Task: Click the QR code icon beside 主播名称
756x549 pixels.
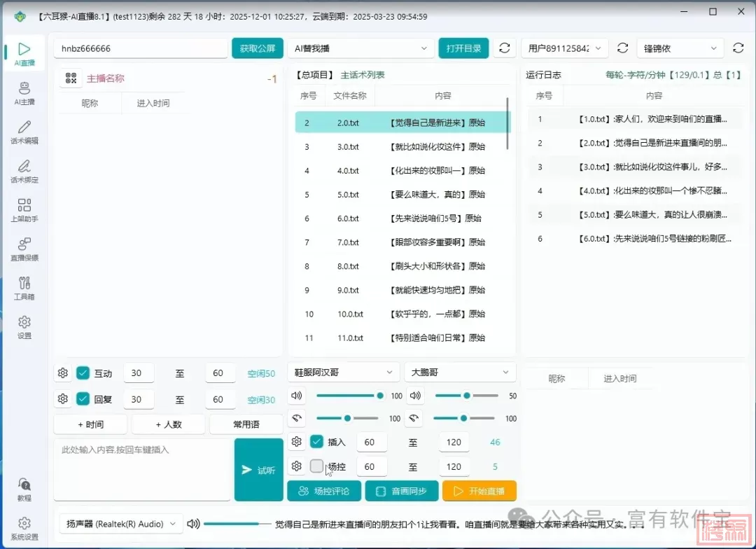Action: coord(69,78)
